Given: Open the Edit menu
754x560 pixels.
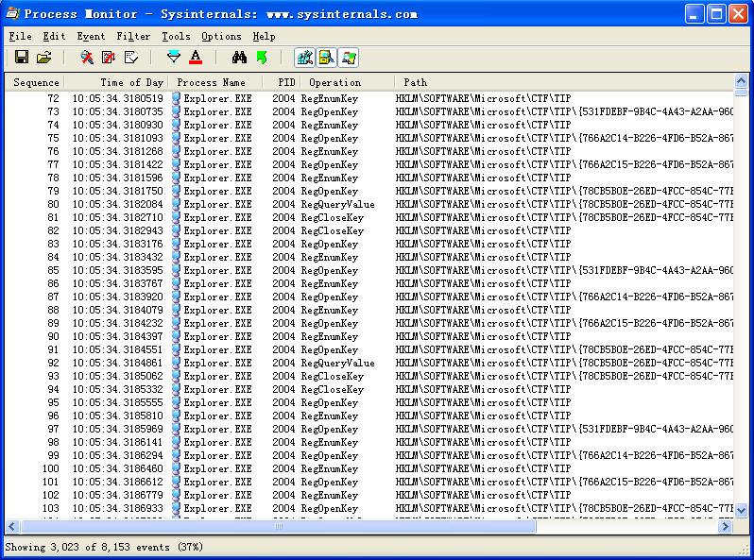Looking at the screenshot, I should [x=54, y=37].
